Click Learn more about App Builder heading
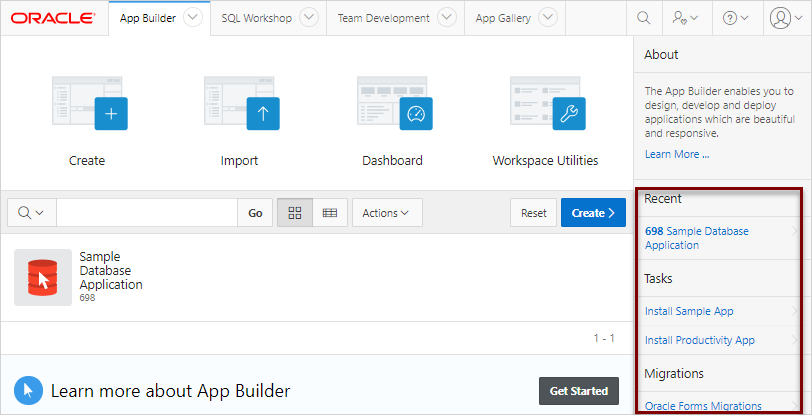This screenshot has height=415, width=812. (170, 391)
